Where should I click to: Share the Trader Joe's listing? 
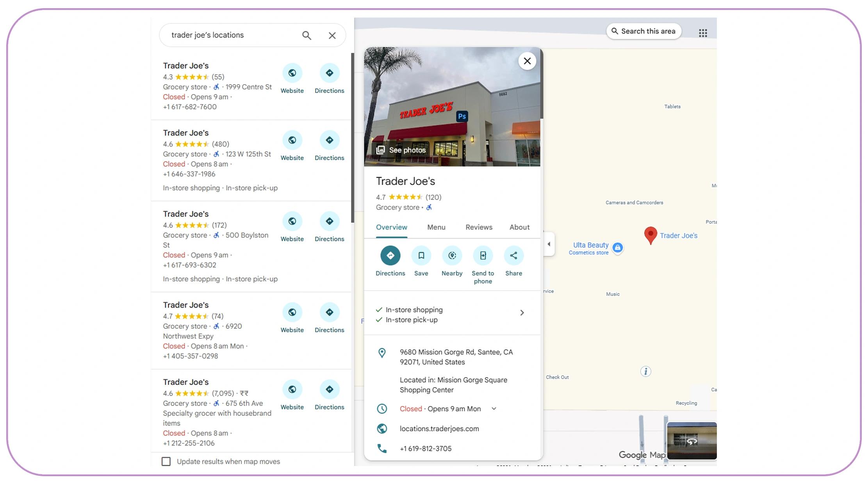[x=513, y=256]
